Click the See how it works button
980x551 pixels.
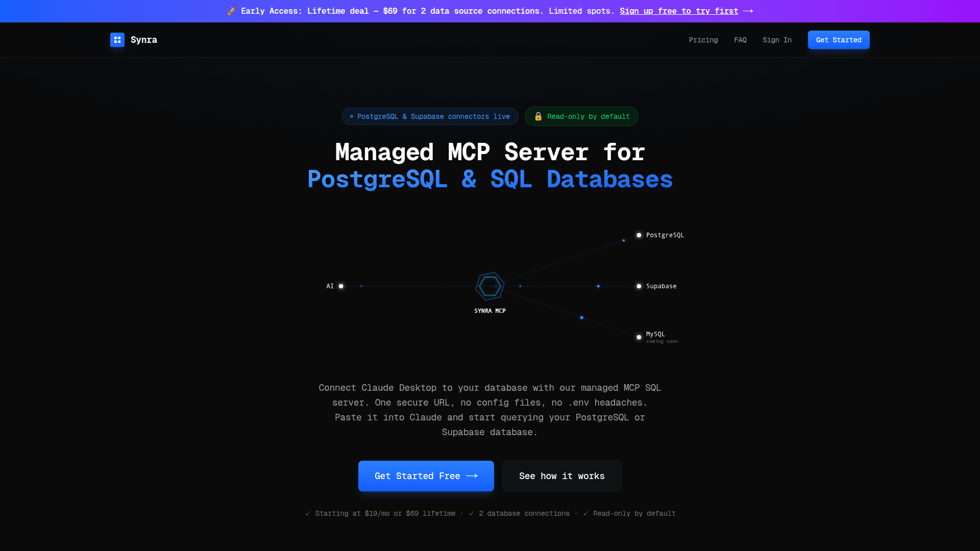(x=561, y=476)
